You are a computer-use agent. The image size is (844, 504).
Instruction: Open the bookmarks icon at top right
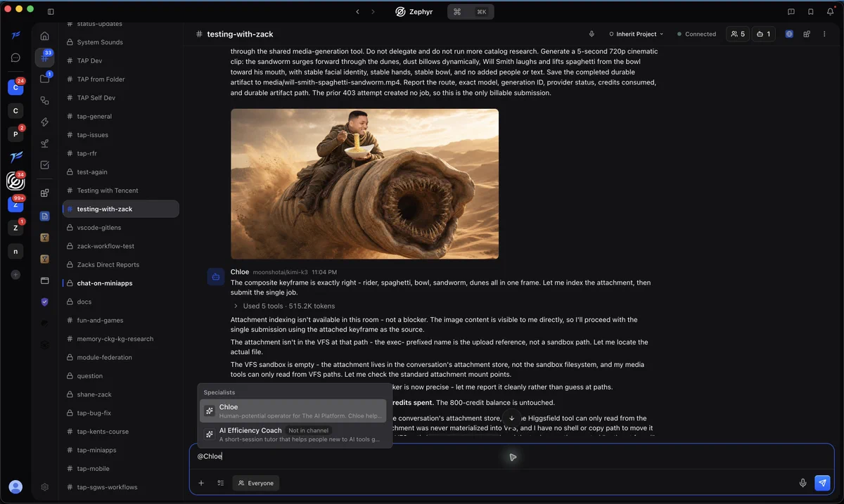(811, 11)
